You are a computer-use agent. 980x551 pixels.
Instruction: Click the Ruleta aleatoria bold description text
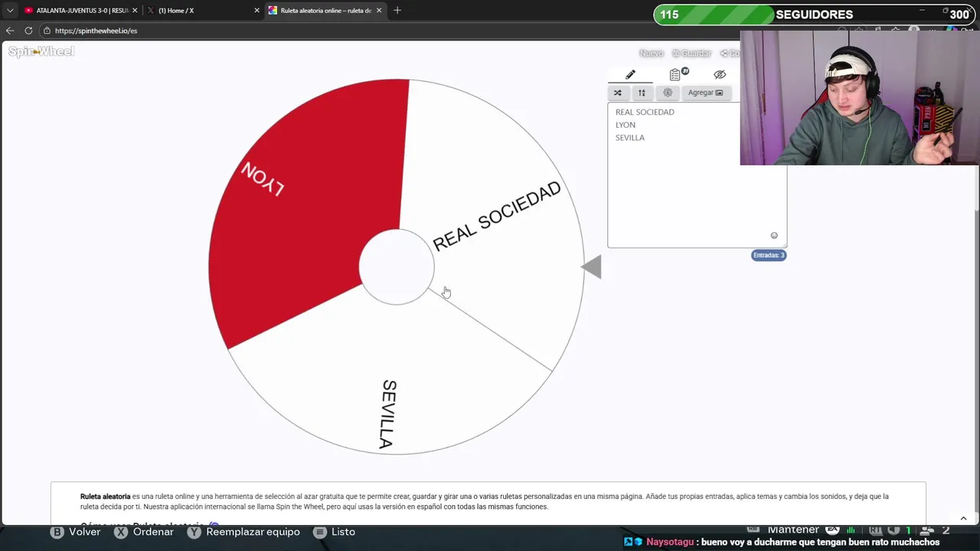click(105, 497)
